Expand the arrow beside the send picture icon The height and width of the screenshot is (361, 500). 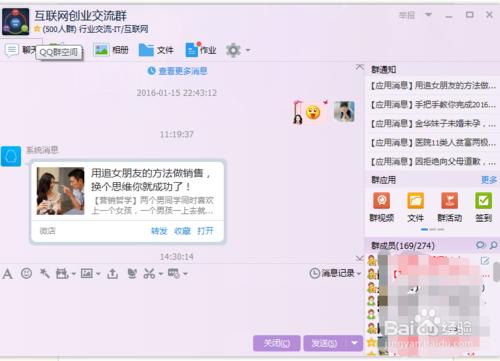[98, 274]
